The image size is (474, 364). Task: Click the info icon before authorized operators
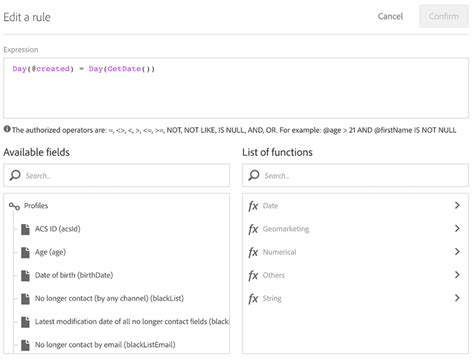tap(7, 129)
